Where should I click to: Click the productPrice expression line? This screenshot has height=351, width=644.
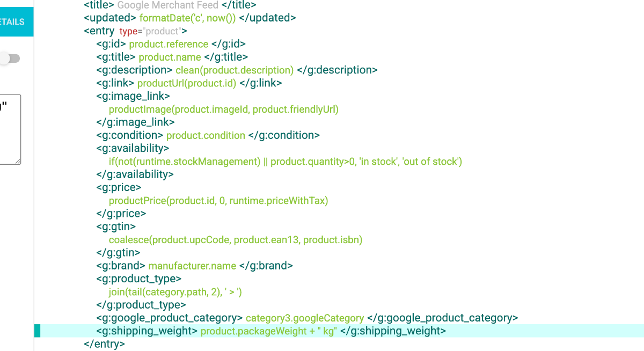218,201
